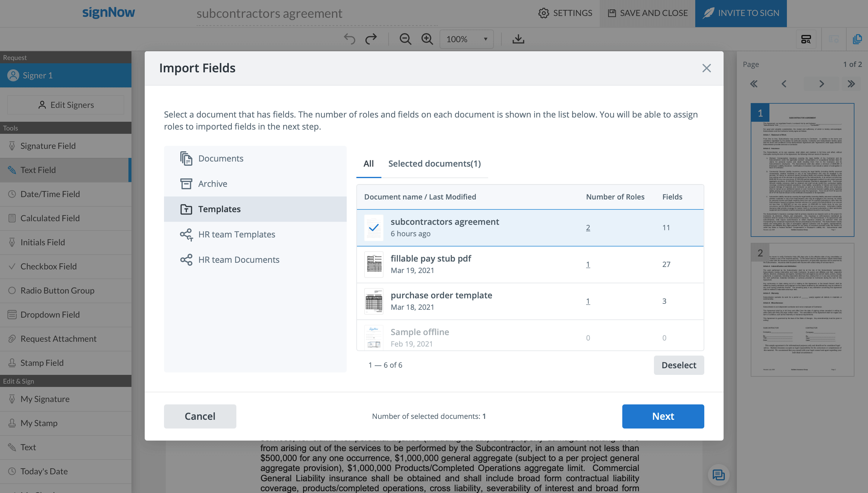Viewport: 868px width, 493px height.
Task: Go to next page using the right chevron
Action: pyautogui.click(x=821, y=84)
